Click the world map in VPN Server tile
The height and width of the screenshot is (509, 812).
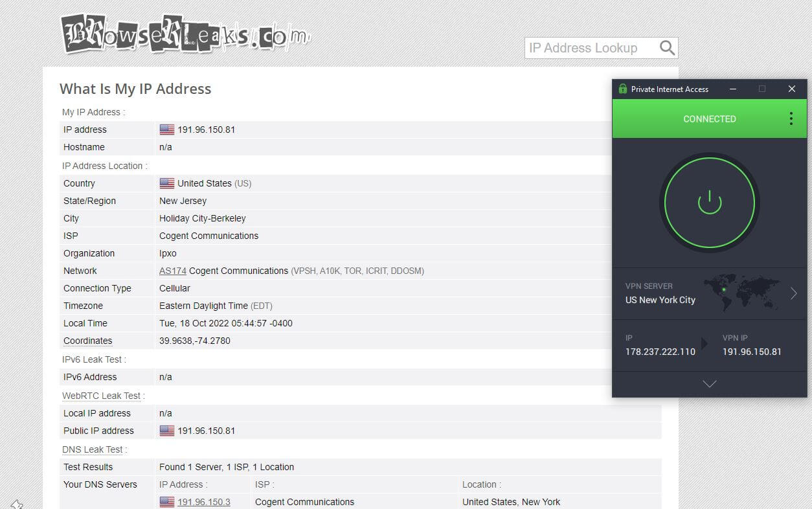(743, 293)
